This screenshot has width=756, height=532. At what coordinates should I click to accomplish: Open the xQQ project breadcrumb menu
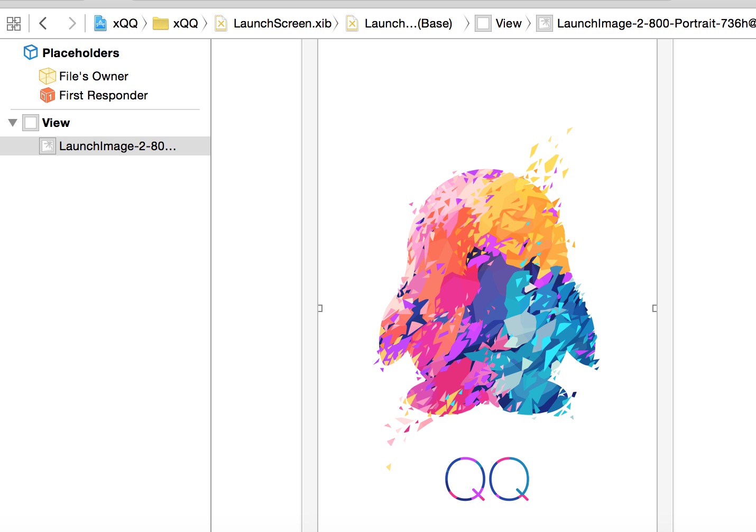coord(125,23)
